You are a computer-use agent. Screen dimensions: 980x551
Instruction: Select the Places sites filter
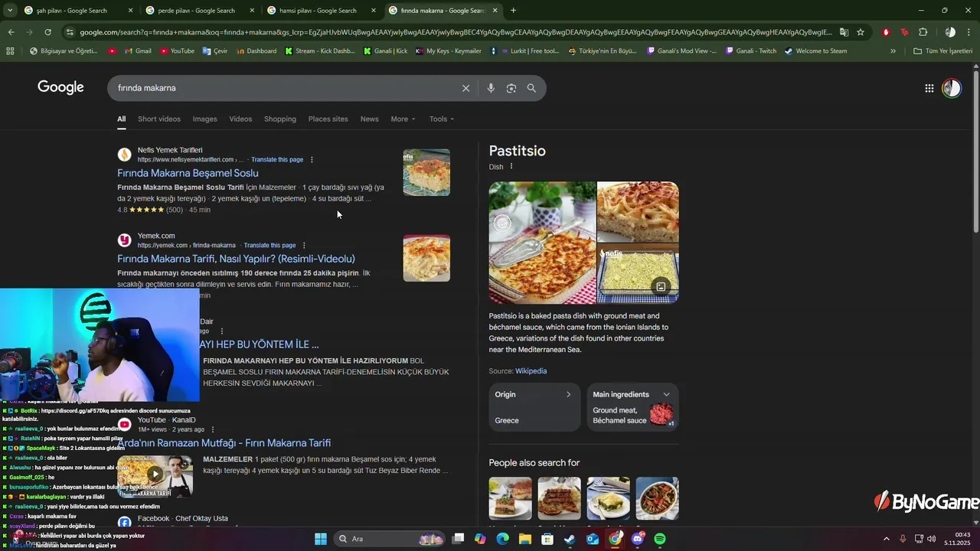pos(328,119)
